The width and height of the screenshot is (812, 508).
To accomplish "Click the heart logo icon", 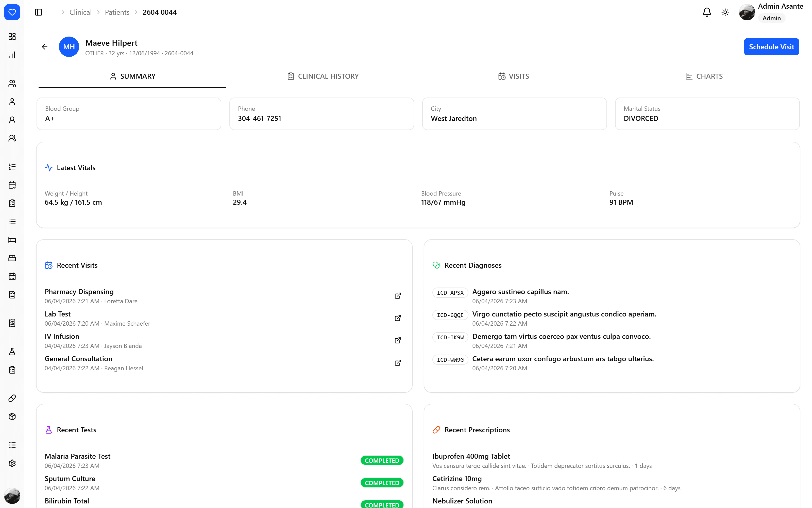I will pos(12,12).
